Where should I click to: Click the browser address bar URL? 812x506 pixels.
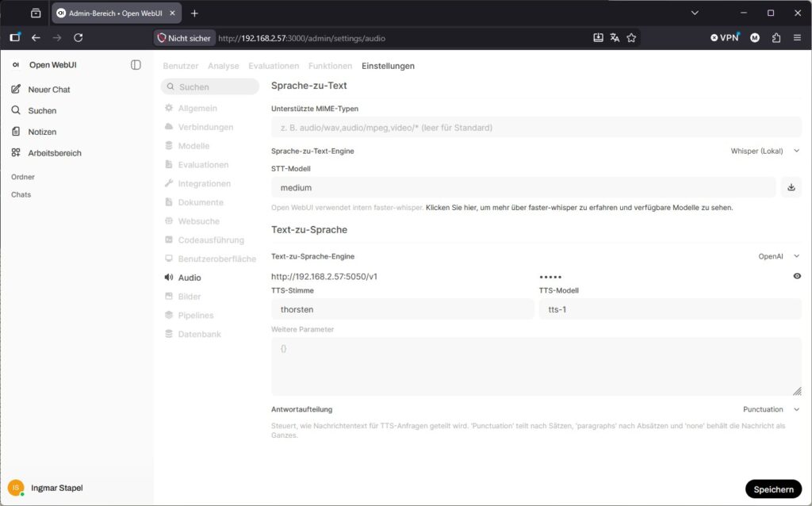pos(301,38)
